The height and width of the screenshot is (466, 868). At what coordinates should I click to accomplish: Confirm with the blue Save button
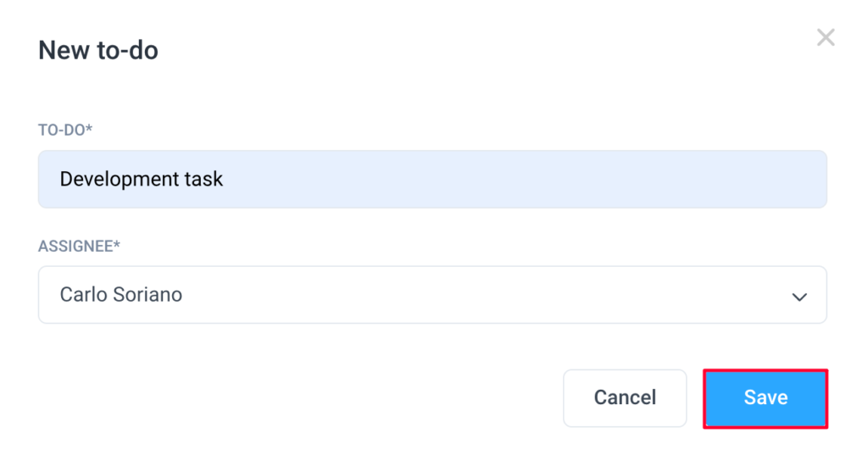(x=765, y=398)
